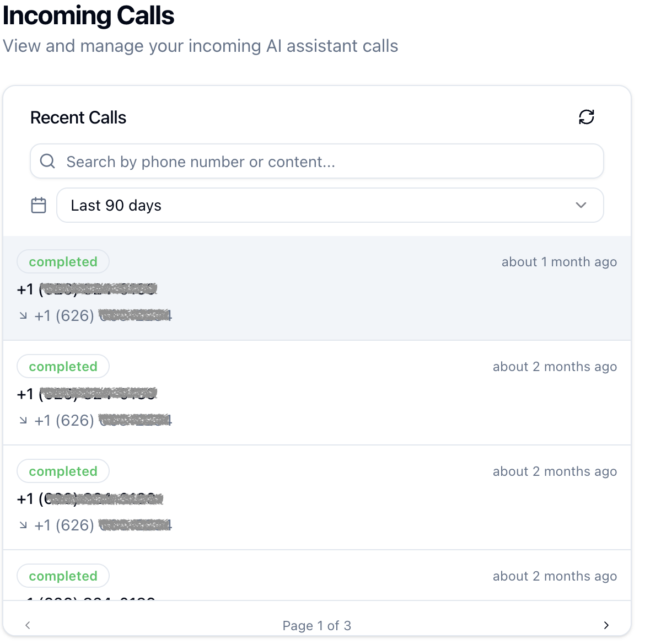
Task: Click the about 2 months ago timestamp
Action: (555, 366)
